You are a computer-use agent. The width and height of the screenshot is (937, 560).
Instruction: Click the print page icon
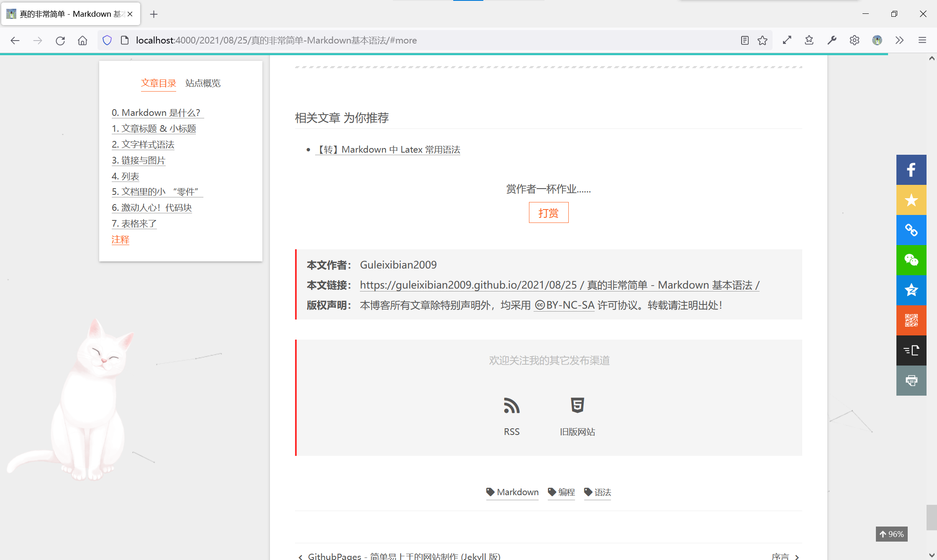(x=911, y=381)
